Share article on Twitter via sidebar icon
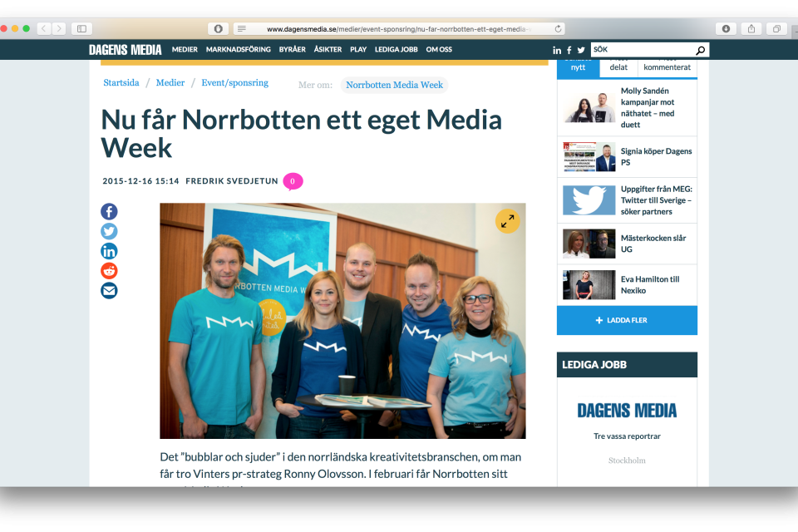 click(109, 231)
